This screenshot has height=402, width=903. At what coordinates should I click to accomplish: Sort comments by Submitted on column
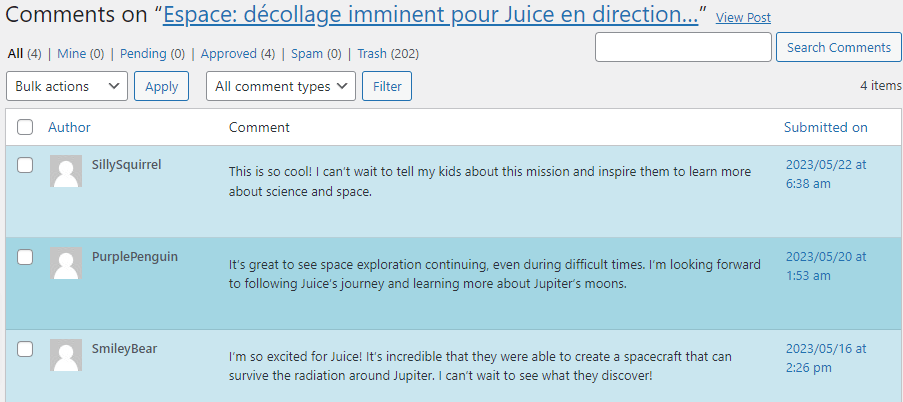pos(825,127)
